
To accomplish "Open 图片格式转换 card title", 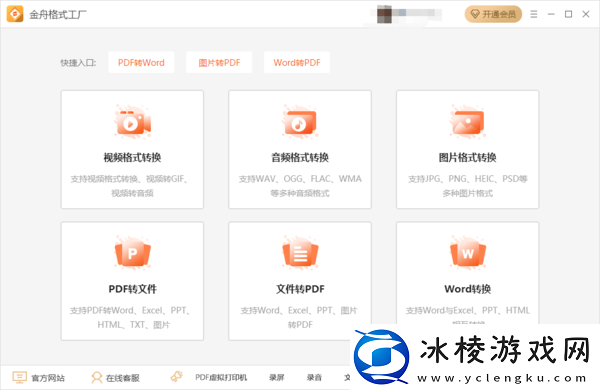I will pyautogui.click(x=468, y=157).
